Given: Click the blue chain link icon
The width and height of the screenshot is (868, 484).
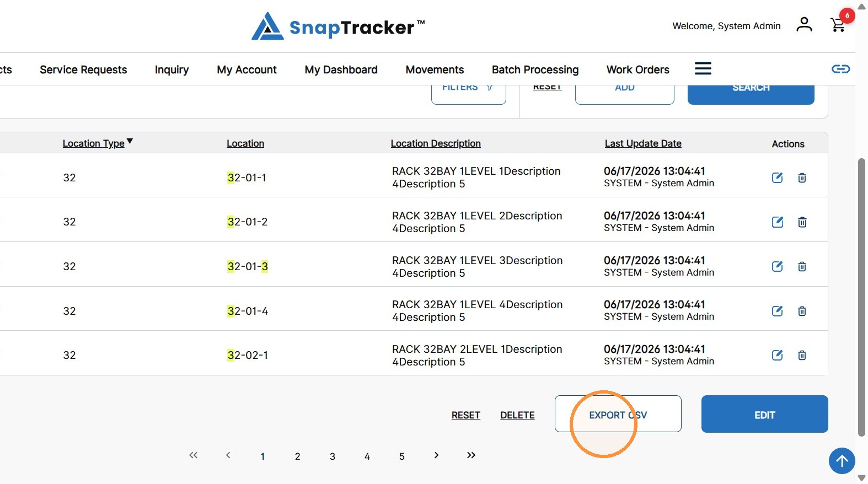Looking at the screenshot, I should (x=840, y=69).
